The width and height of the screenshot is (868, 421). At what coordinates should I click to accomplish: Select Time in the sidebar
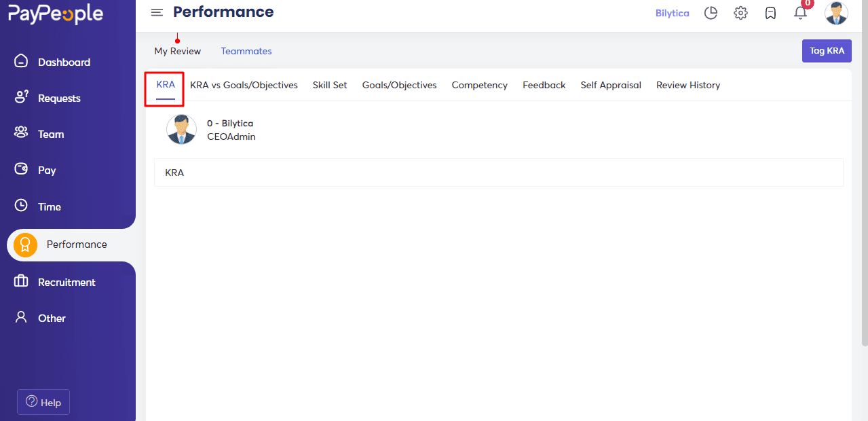coord(50,206)
